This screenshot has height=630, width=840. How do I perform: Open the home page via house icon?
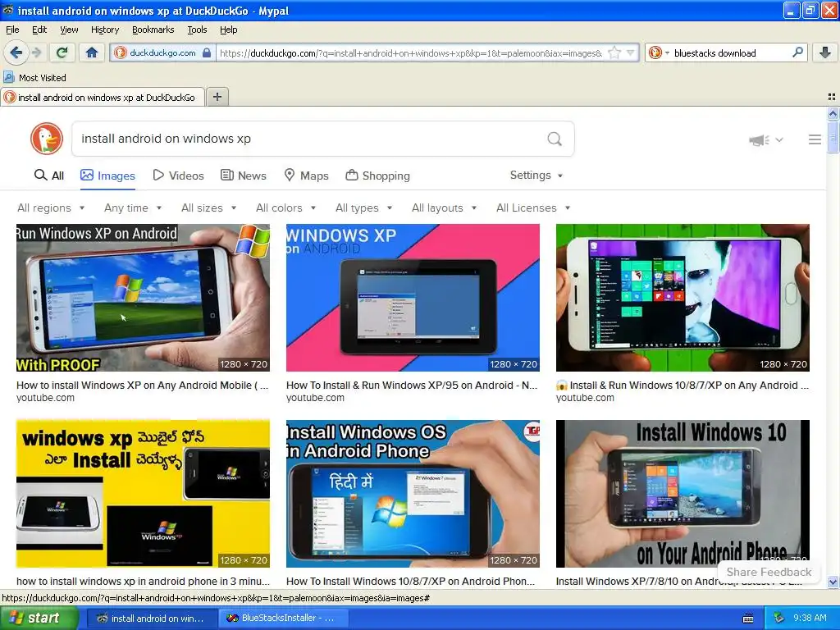(x=92, y=52)
